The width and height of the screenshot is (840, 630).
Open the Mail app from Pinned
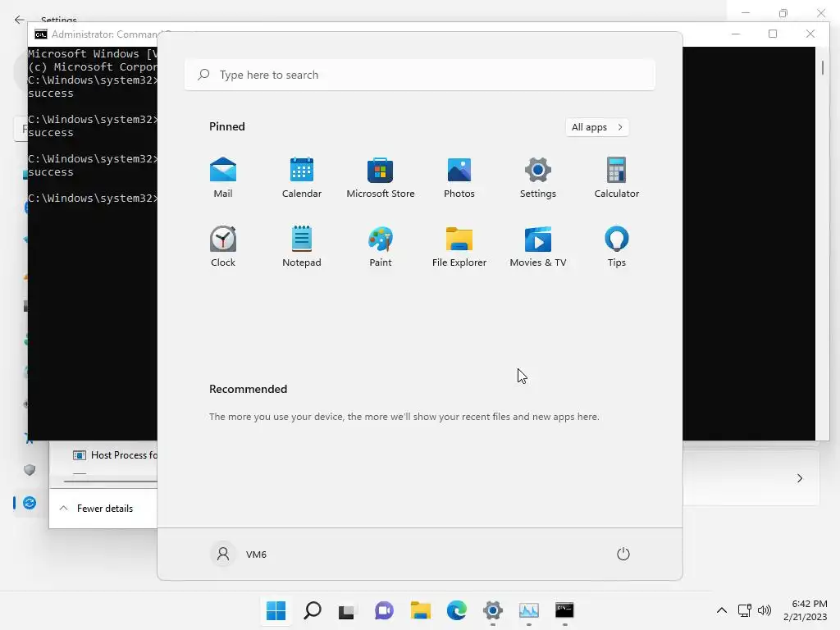tap(223, 178)
